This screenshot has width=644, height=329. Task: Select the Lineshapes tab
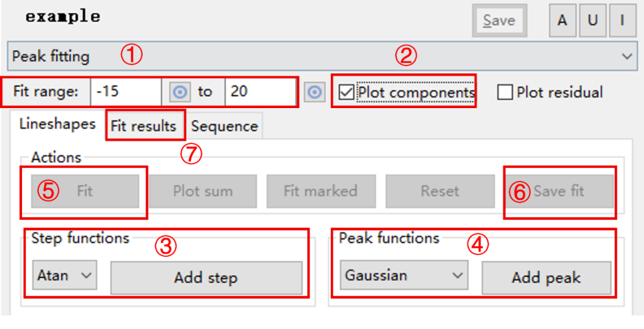pyautogui.click(x=57, y=124)
